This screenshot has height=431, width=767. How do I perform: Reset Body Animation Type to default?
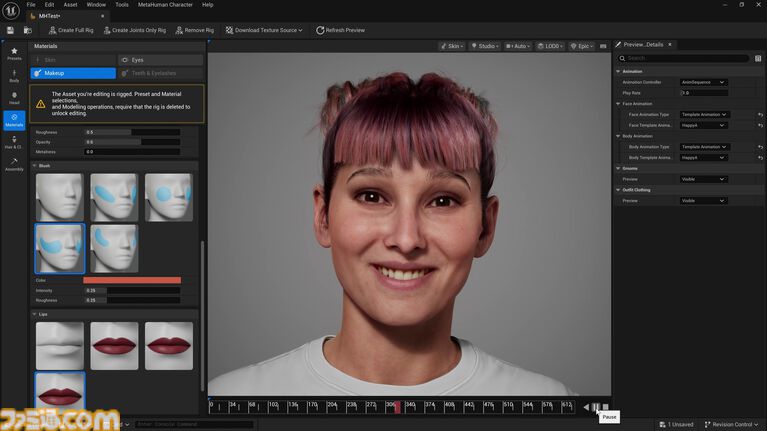tap(760, 147)
